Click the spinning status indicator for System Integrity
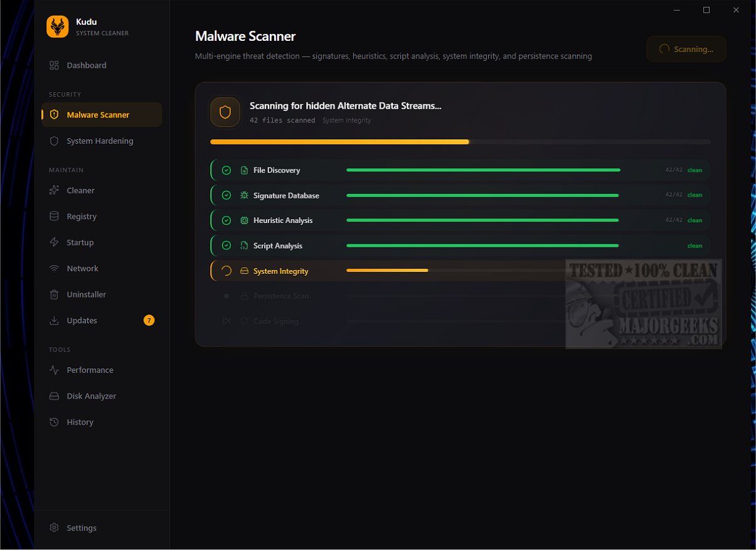 pos(226,271)
